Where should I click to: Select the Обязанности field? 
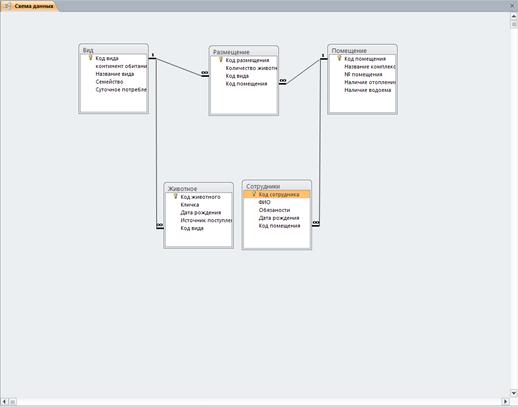(x=277, y=210)
